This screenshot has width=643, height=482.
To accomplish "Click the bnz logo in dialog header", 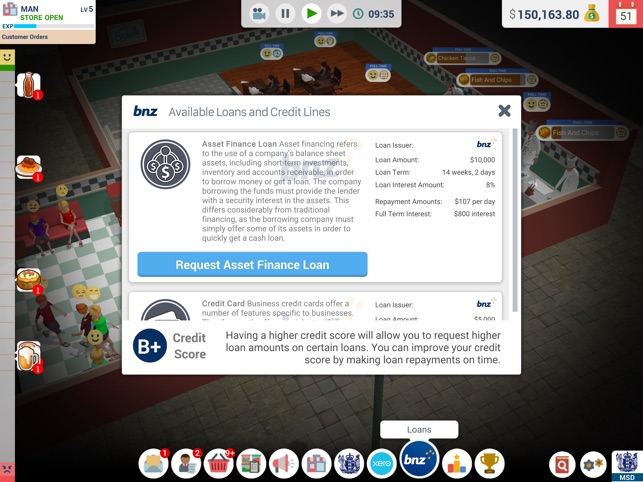I will click(x=145, y=111).
